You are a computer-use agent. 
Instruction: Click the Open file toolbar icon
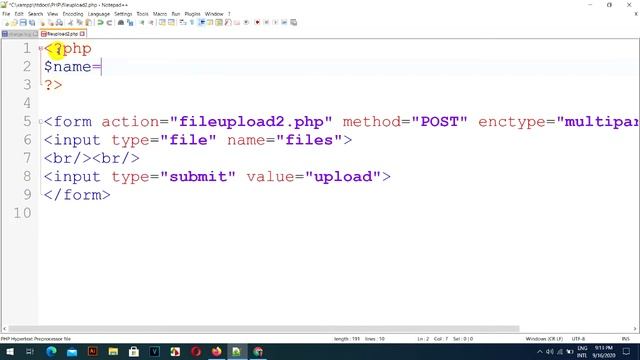point(14,22)
